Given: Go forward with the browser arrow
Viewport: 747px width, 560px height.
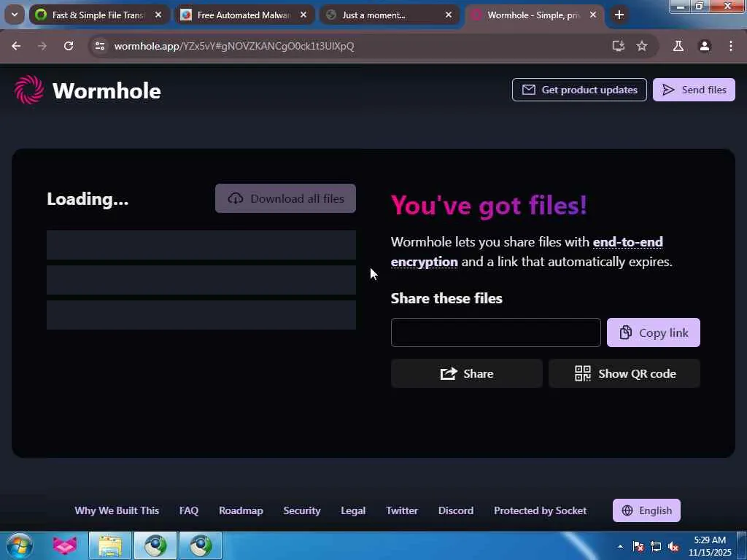Looking at the screenshot, I should coord(42,46).
